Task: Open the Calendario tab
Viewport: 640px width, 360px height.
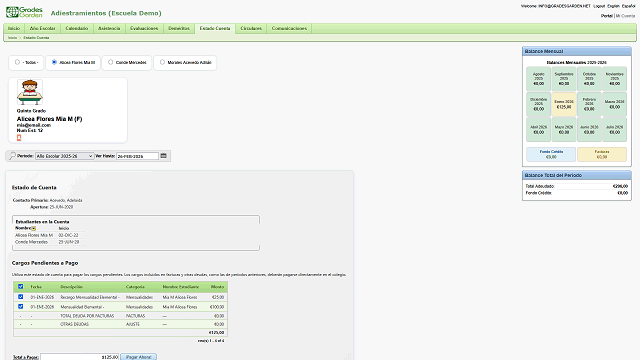Action: 77,28
